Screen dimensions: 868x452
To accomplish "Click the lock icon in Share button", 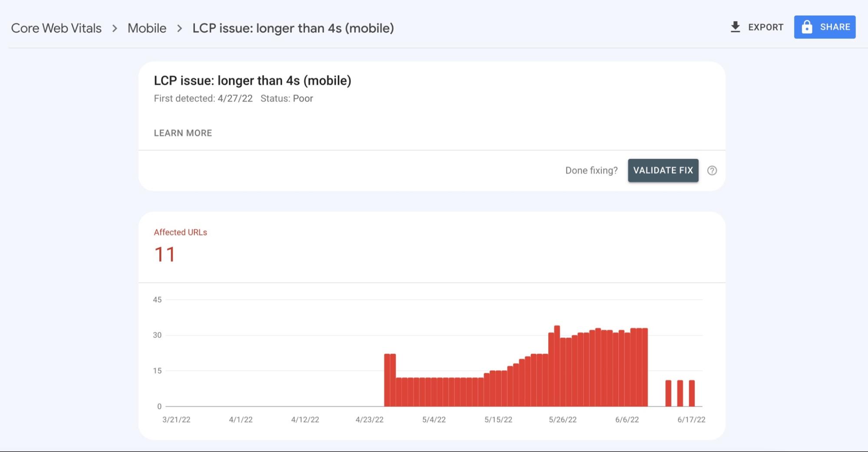I will (807, 27).
